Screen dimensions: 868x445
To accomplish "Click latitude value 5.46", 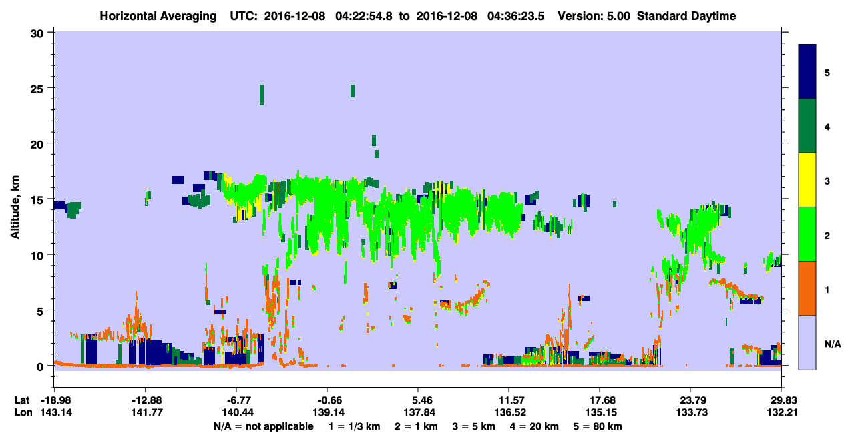I will pyautogui.click(x=418, y=400).
